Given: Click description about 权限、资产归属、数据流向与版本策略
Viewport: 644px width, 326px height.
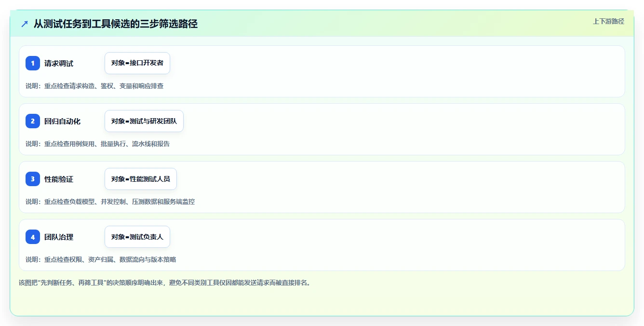Looking at the screenshot, I should 101,259.
